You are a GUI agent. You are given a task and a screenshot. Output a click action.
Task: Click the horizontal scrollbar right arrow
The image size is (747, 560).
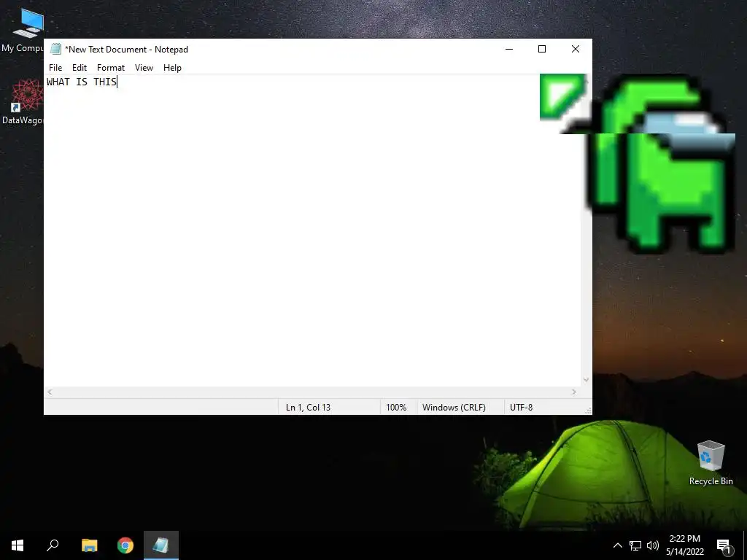click(x=573, y=392)
